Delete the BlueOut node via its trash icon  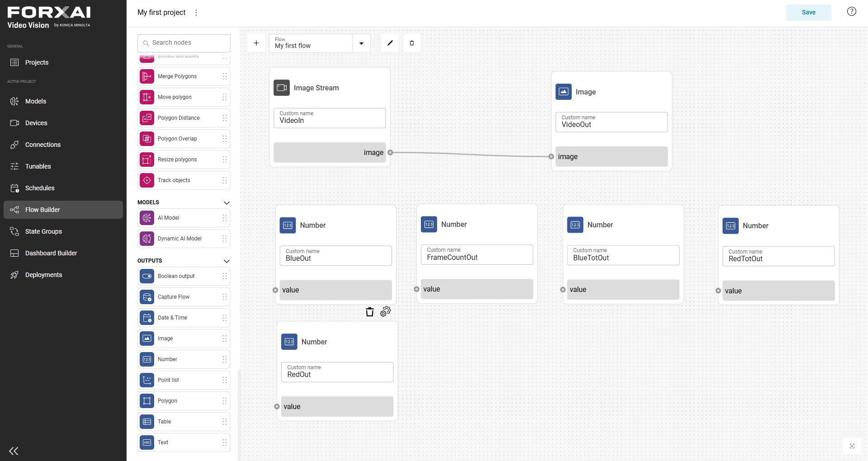pyautogui.click(x=370, y=312)
